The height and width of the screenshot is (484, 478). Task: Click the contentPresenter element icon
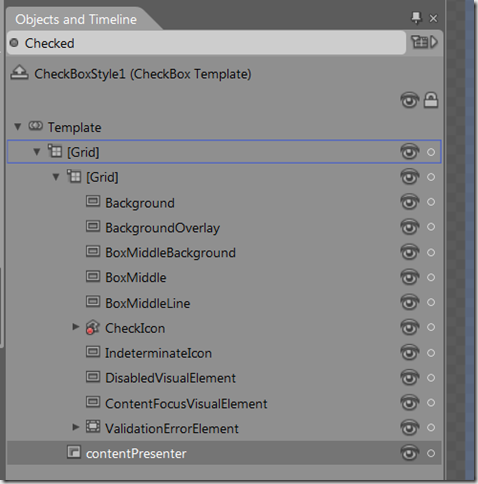point(74,452)
